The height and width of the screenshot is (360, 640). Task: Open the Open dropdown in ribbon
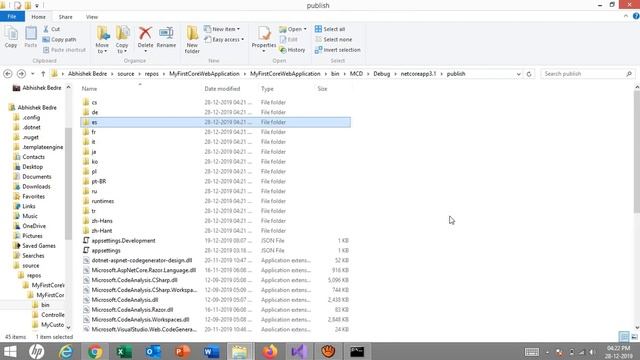pos(293,29)
